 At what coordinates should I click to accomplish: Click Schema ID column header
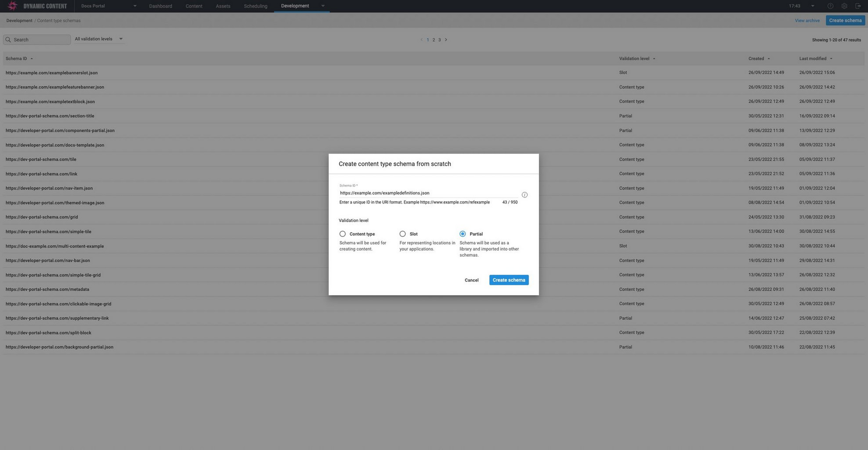(16, 59)
